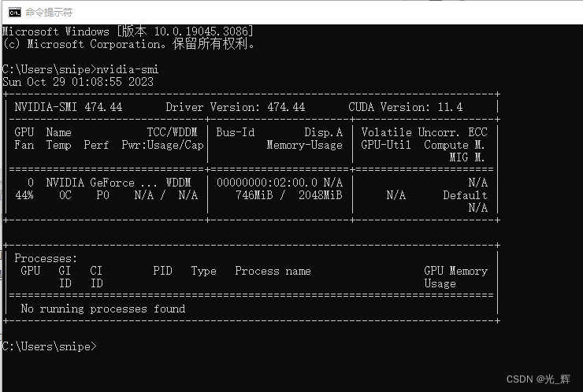Click the CUDA Version: 11.4 text
The height and width of the screenshot is (392, 583).
406,107
